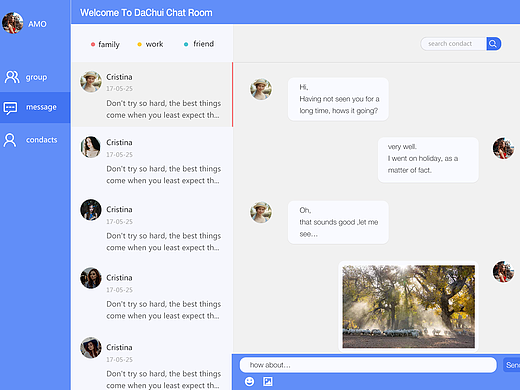
Task: Click 'Welcome To DaChui Chat Room' title
Action: [146, 13]
